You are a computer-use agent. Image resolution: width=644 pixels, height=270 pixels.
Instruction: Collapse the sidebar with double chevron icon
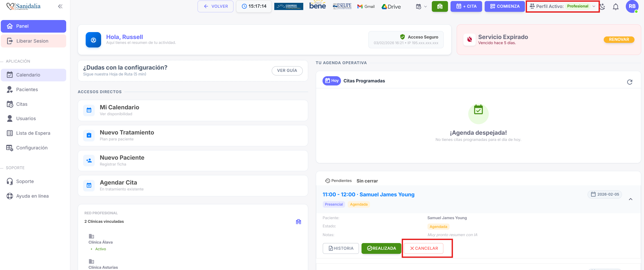click(x=60, y=6)
